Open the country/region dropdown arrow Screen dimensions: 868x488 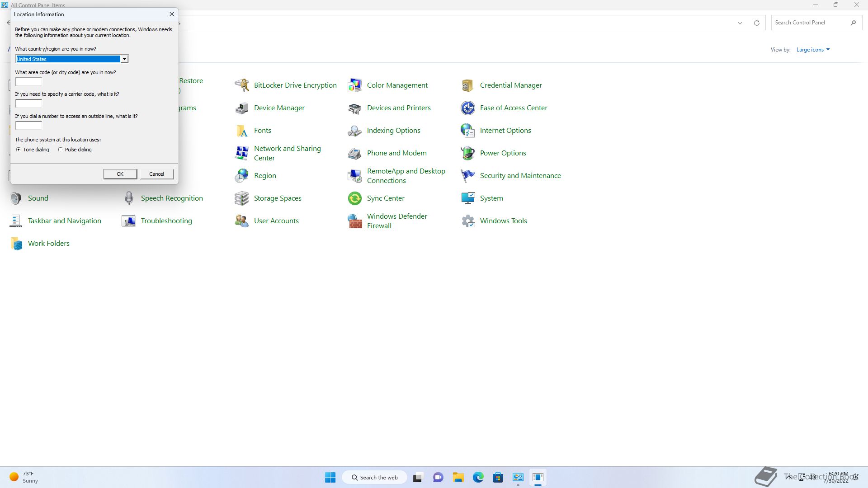coord(124,59)
